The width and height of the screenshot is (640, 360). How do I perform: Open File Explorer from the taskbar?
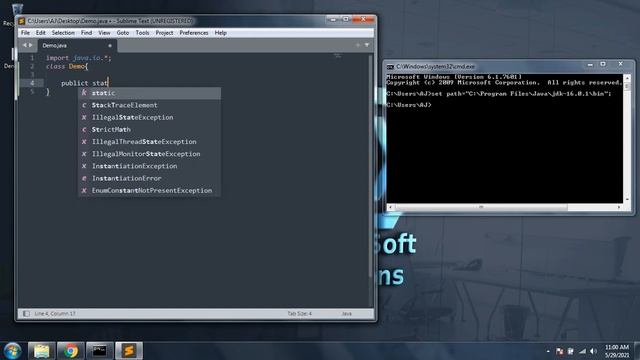41,351
